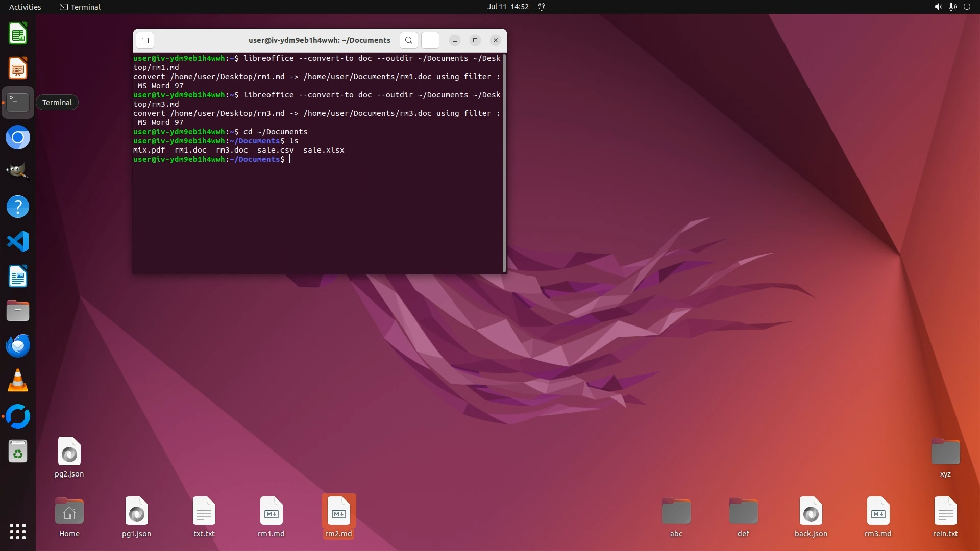This screenshot has width=980, height=551.
Task: Open Trash from the dock
Action: pos(18,452)
